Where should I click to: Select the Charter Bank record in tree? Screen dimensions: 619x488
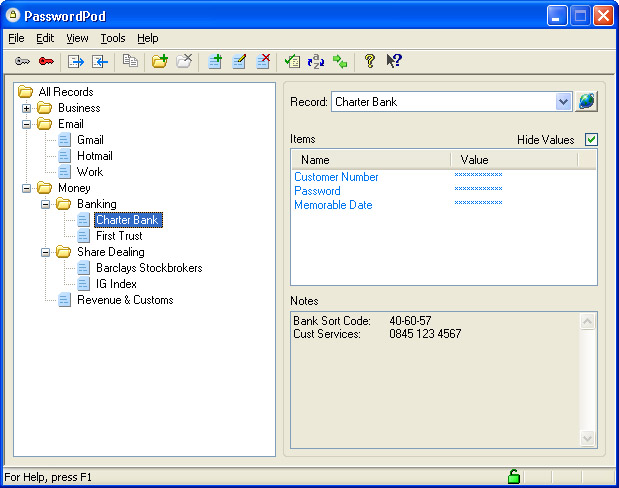[128, 220]
